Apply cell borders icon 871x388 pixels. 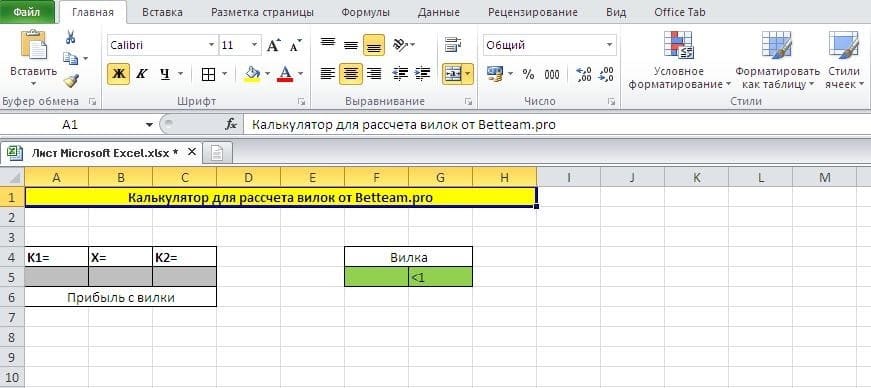pyautogui.click(x=208, y=74)
